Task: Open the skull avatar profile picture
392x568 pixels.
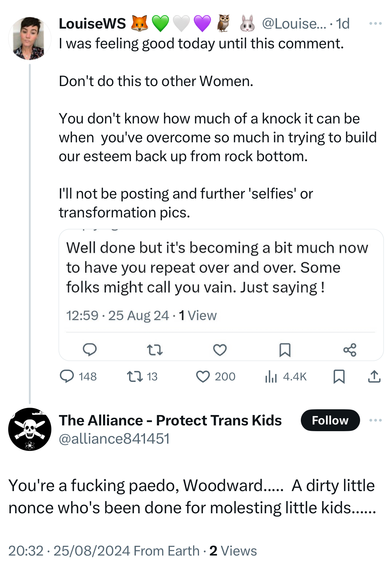Action: click(x=29, y=429)
